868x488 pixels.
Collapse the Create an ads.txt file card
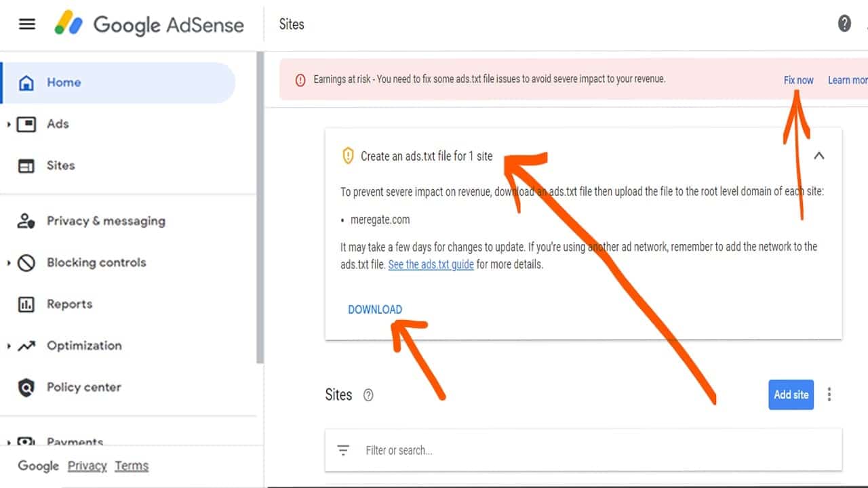tap(819, 156)
